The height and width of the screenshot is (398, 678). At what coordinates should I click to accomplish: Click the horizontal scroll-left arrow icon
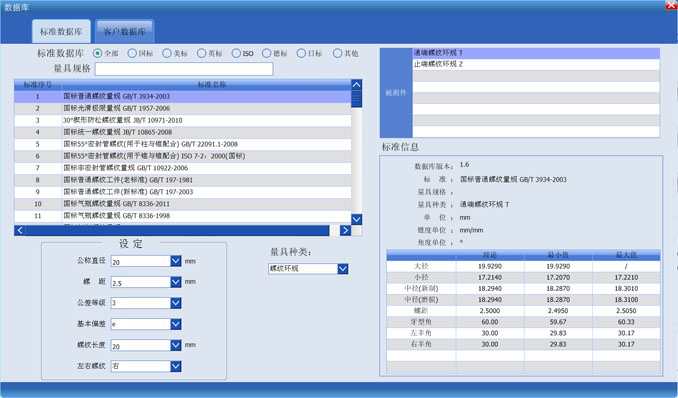point(20,231)
